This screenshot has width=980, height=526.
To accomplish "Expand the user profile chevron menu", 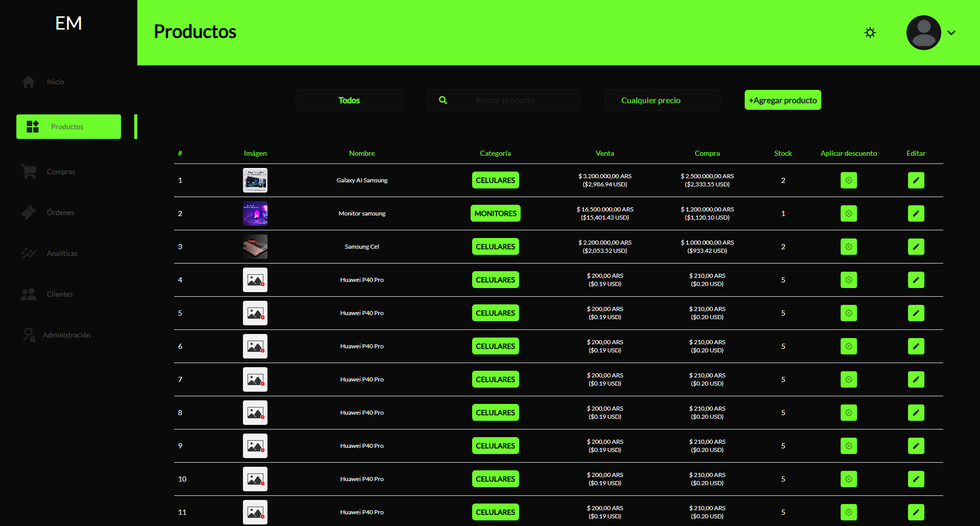I will click(951, 32).
